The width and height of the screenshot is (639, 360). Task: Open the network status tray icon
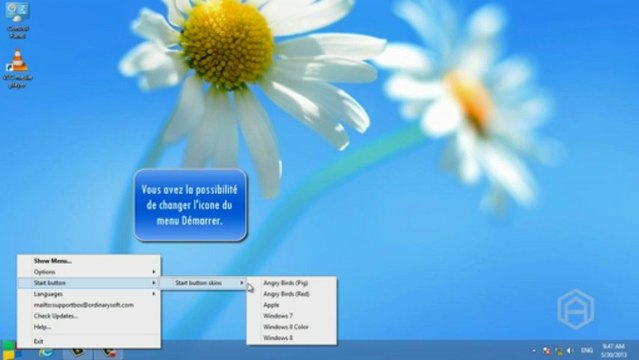[559, 351]
